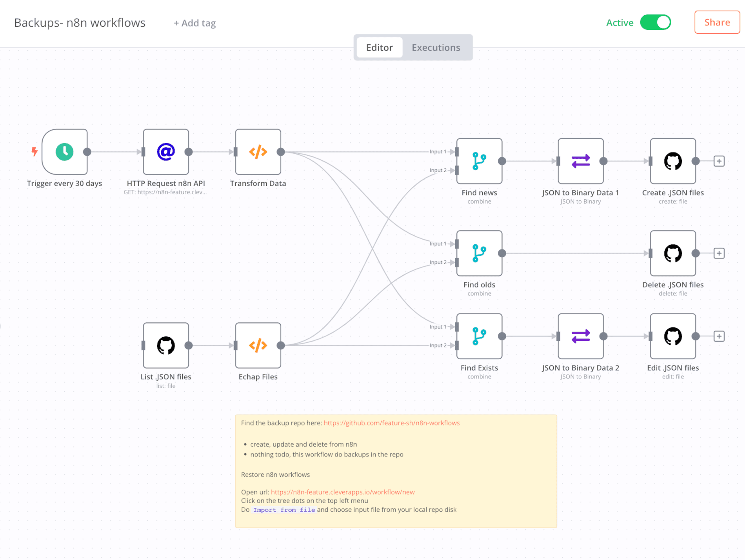Click the 'list: file' subtitle text
The height and width of the screenshot is (560, 745).
tap(166, 386)
